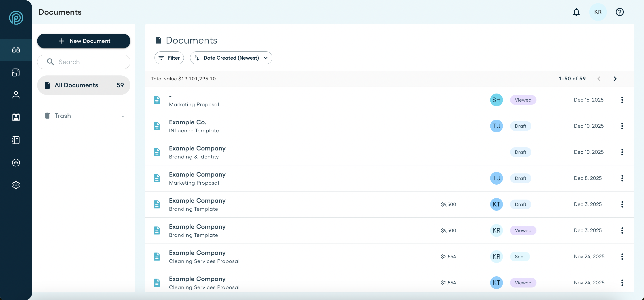Image resolution: width=644 pixels, height=300 pixels.
Task: Open the person contacts icon in sidebar
Action: [16, 95]
